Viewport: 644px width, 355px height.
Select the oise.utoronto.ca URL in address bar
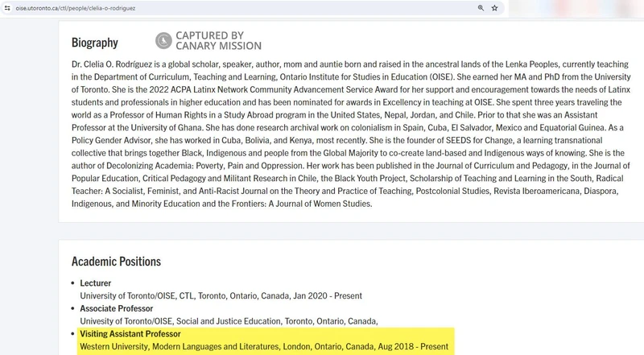point(76,8)
